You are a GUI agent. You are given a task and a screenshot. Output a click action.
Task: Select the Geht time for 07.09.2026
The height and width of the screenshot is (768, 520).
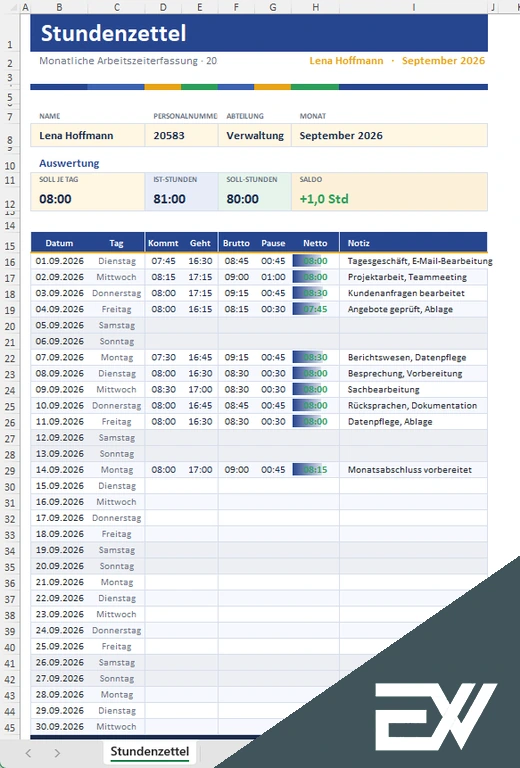click(x=200, y=357)
